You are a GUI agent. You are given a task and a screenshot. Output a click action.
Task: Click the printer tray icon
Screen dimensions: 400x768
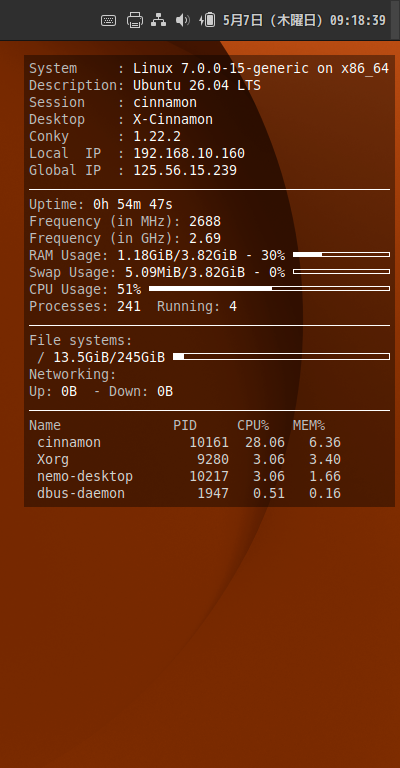point(135,20)
